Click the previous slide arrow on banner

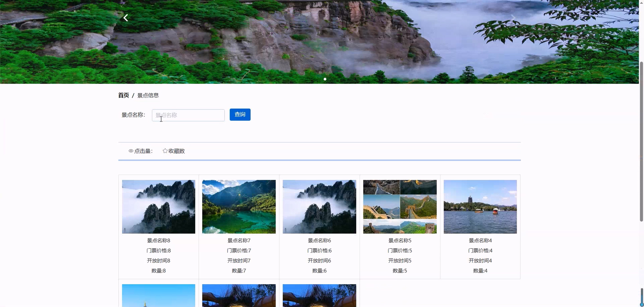(x=126, y=18)
